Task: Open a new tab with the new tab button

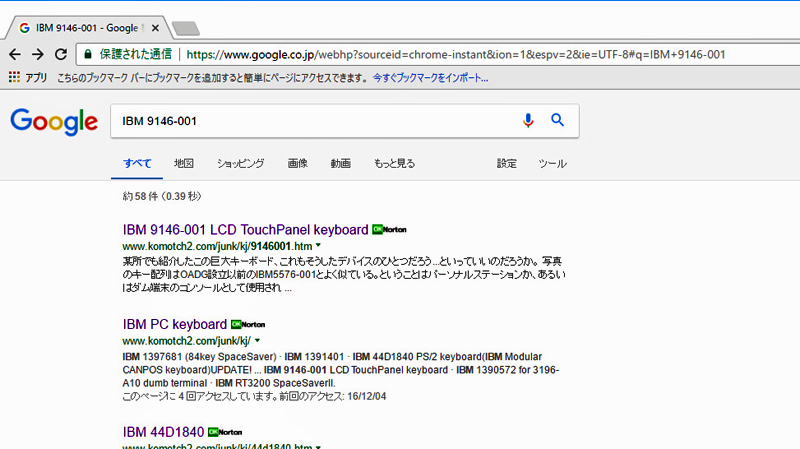Action: pyautogui.click(x=186, y=29)
